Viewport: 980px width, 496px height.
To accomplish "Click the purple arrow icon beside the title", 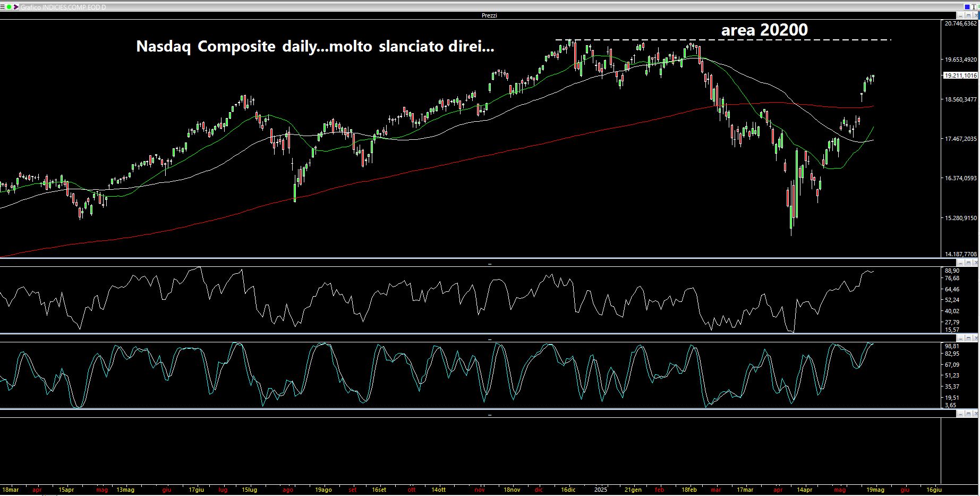I will [16, 7].
